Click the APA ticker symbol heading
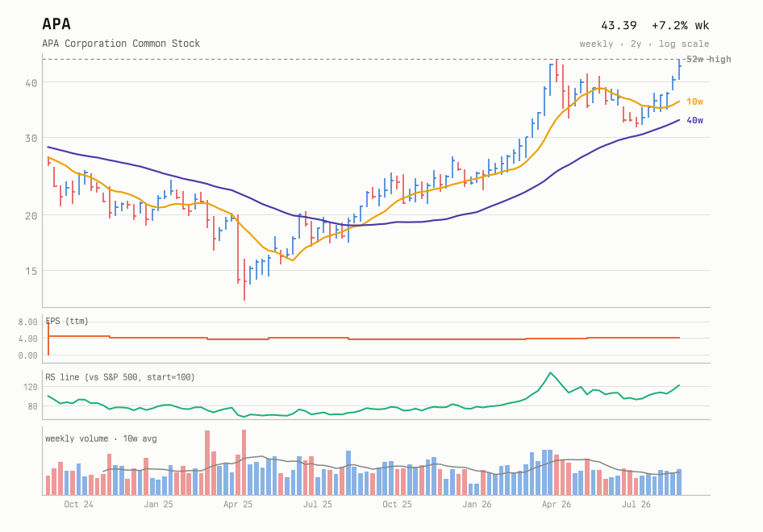Viewport: 763px width, 532px height. tap(56, 24)
